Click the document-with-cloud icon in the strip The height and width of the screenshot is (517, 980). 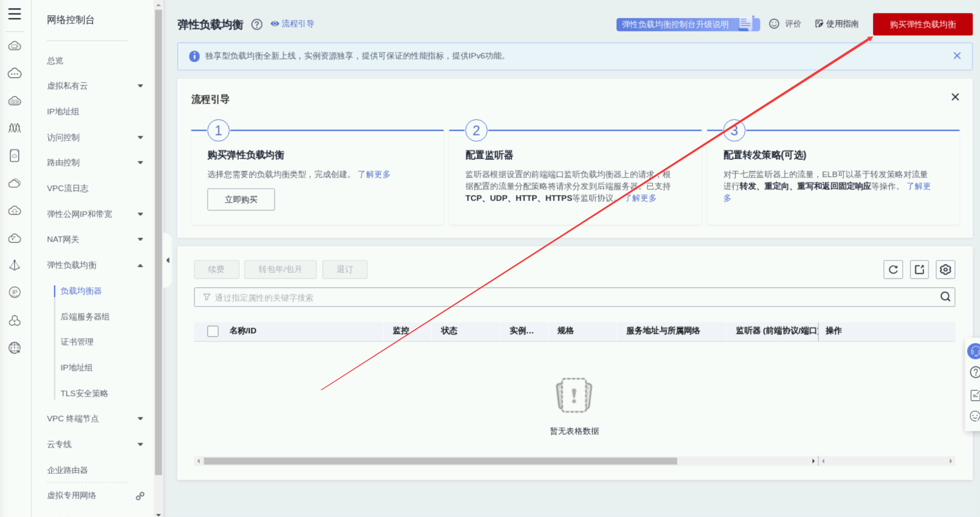pos(15,156)
